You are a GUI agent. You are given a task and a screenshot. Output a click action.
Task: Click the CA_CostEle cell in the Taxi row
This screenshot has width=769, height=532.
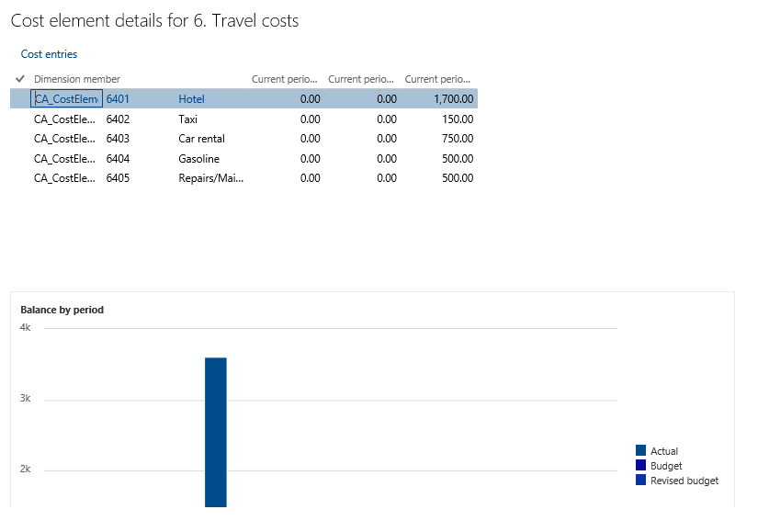[64, 119]
